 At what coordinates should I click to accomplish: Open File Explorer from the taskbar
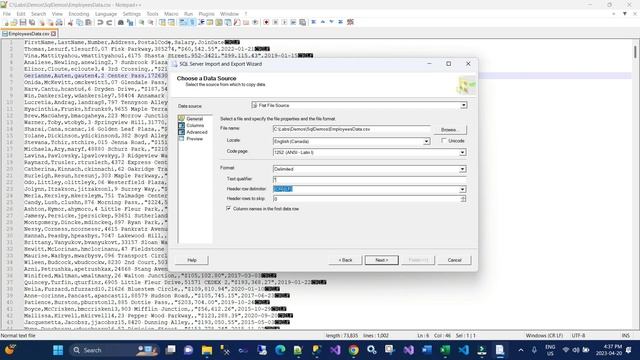click(x=207, y=350)
